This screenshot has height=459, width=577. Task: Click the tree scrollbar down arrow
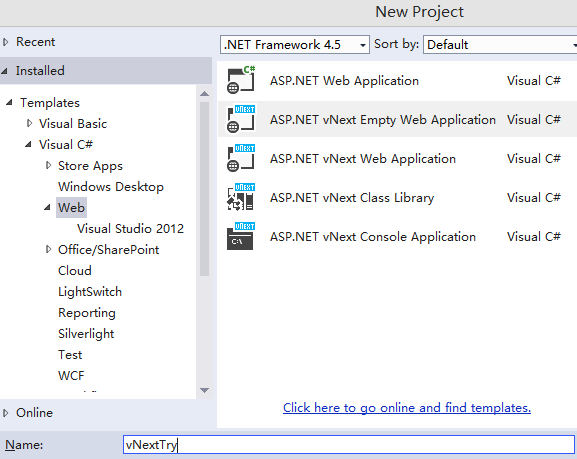[x=205, y=390]
